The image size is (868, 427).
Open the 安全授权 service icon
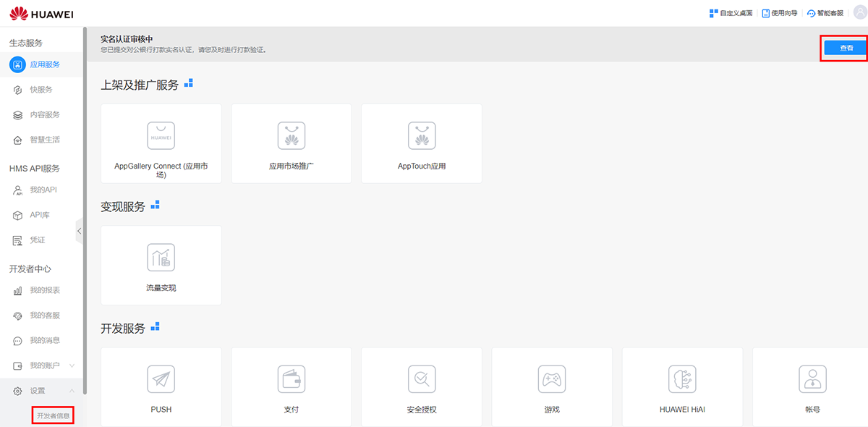pyautogui.click(x=421, y=379)
